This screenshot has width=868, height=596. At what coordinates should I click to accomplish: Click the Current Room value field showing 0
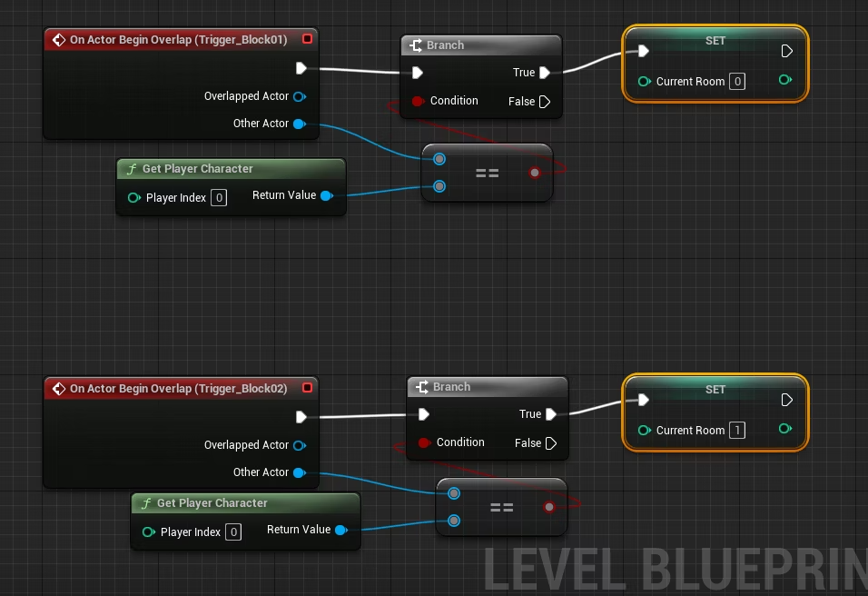click(x=737, y=82)
